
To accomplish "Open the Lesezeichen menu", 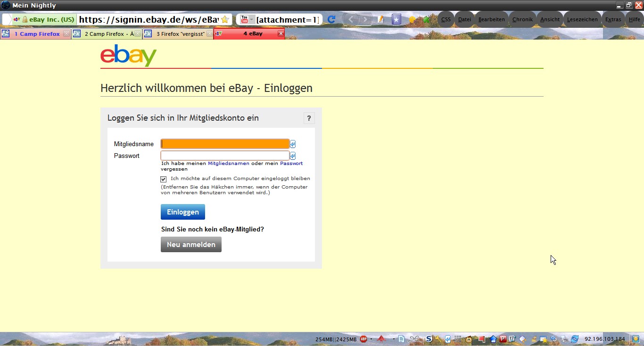I will [x=582, y=19].
